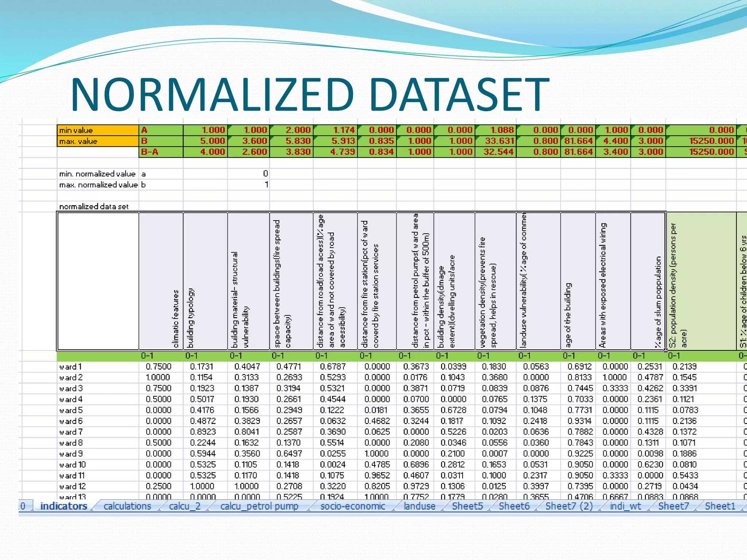Select the max value cell 33.631
The height and width of the screenshot is (560, 747).
click(x=496, y=141)
